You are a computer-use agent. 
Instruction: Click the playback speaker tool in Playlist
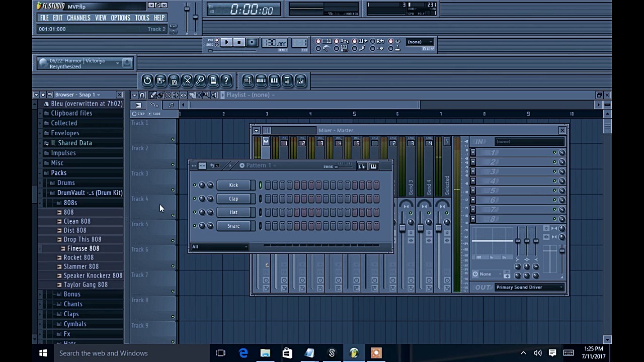[214, 95]
